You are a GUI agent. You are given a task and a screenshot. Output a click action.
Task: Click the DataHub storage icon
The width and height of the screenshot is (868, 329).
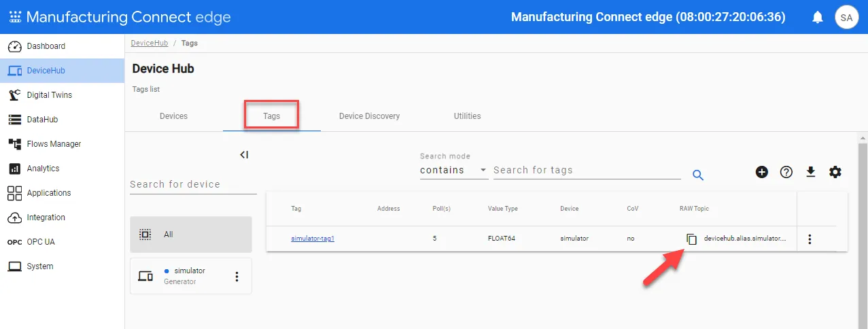[14, 120]
